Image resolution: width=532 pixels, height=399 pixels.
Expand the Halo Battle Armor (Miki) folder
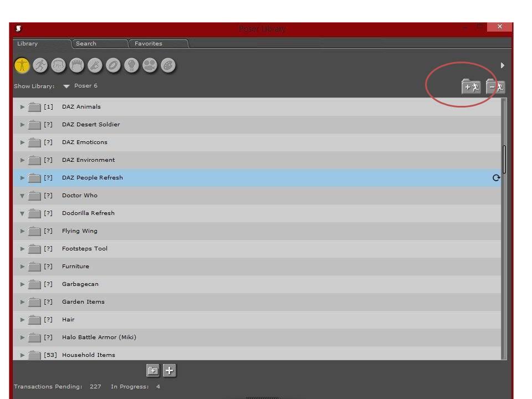coord(22,337)
